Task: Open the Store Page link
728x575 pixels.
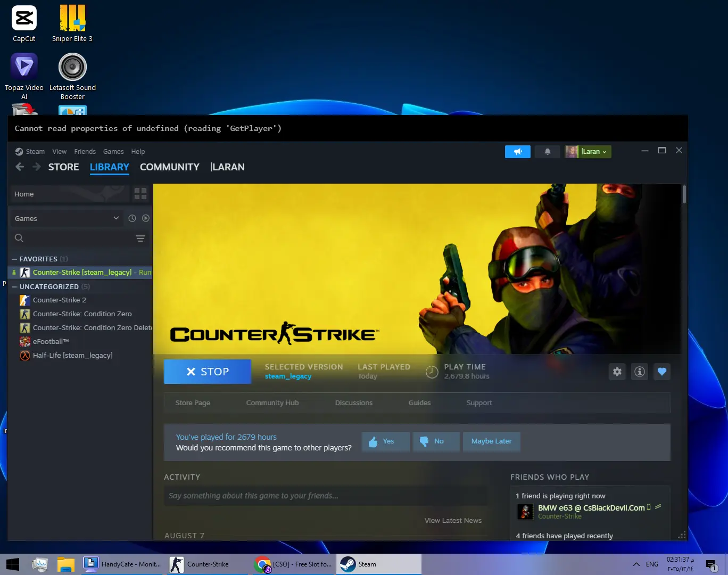Action: (193, 403)
